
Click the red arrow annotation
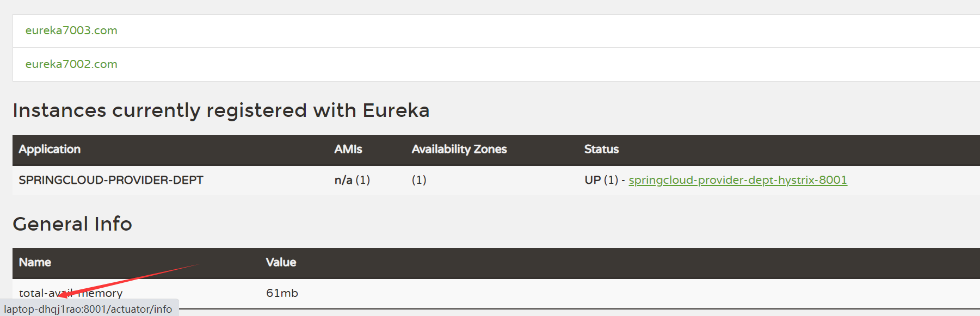click(x=131, y=278)
